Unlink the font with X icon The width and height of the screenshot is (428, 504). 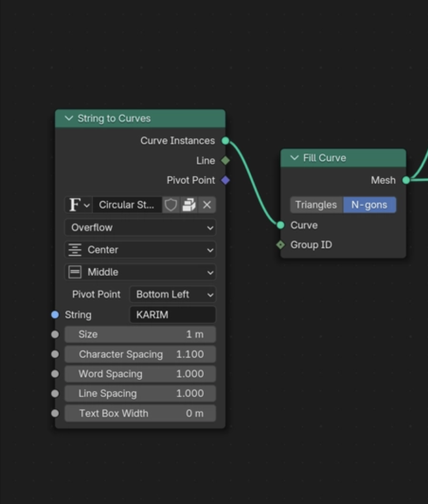pyautogui.click(x=207, y=205)
